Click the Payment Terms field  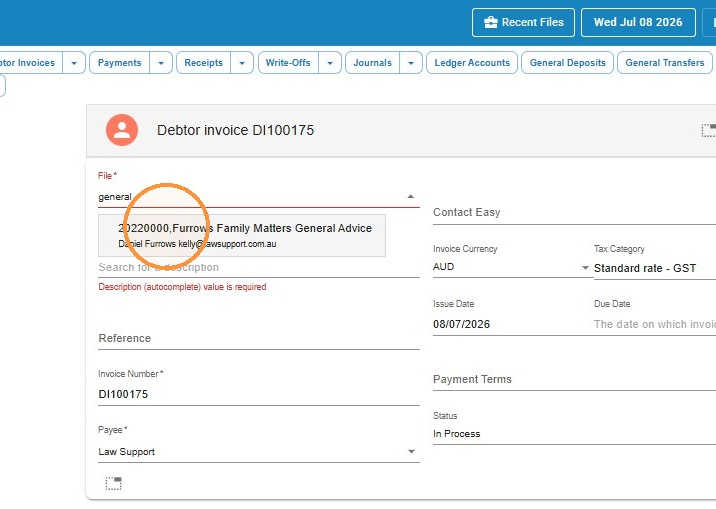click(574, 379)
